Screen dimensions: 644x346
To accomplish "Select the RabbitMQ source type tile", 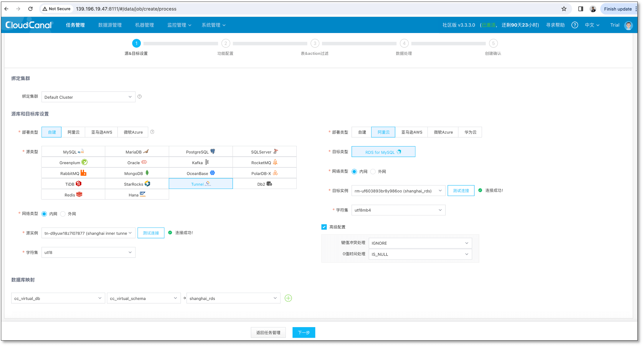I will click(x=73, y=173).
